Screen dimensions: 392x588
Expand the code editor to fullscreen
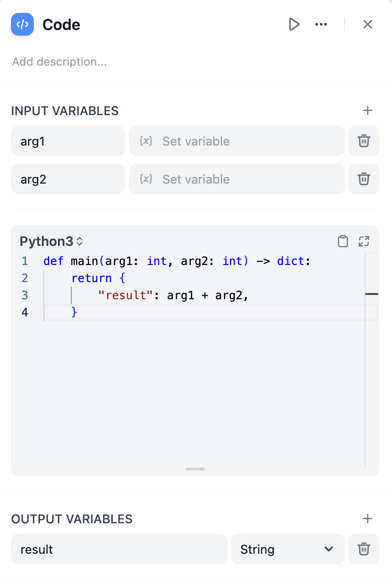click(364, 241)
